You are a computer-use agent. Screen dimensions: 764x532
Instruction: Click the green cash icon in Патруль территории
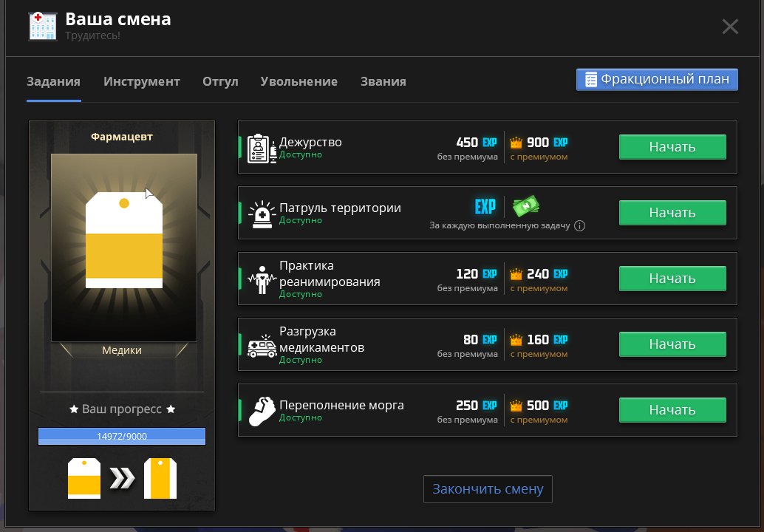526,206
